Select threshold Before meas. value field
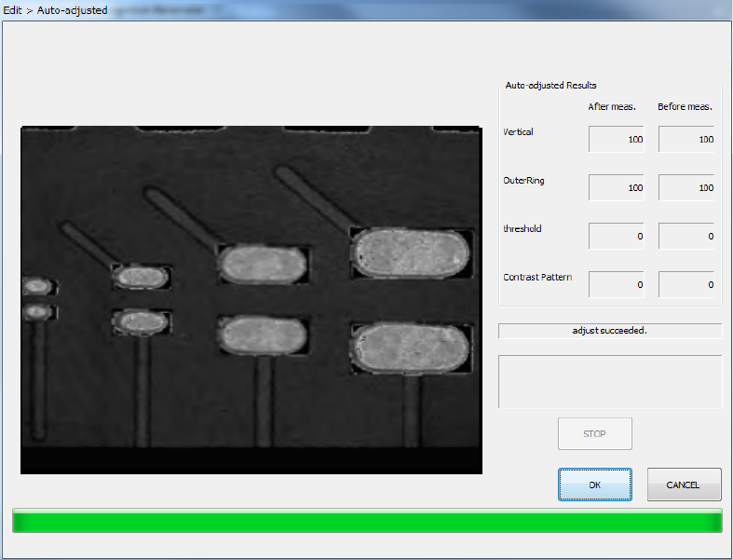The height and width of the screenshot is (560, 733). pyautogui.click(x=686, y=236)
